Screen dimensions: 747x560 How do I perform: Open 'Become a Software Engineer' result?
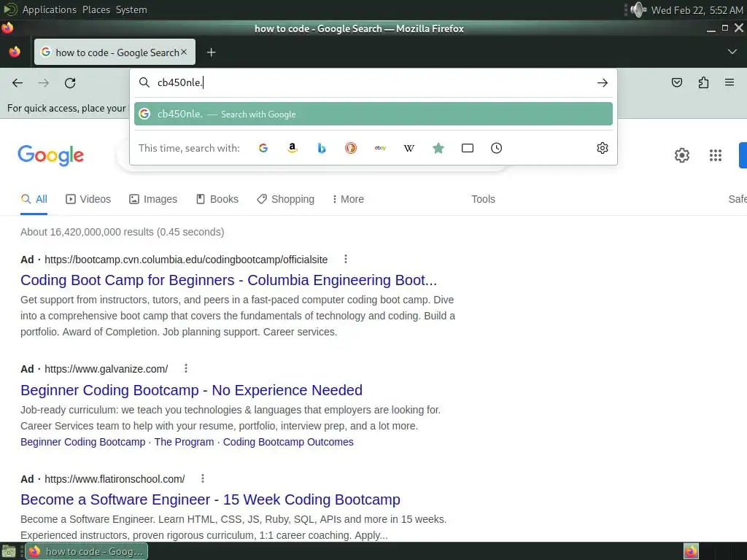[210, 499]
